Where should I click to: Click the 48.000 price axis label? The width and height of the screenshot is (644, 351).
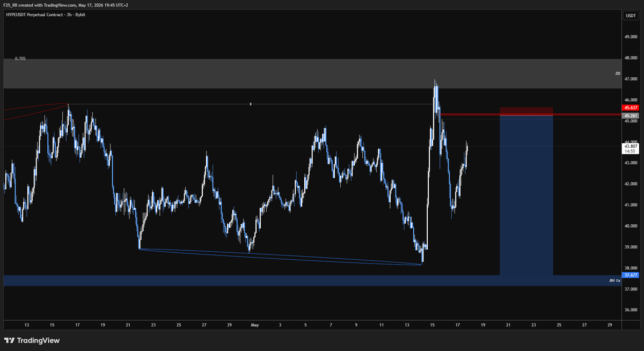point(630,58)
